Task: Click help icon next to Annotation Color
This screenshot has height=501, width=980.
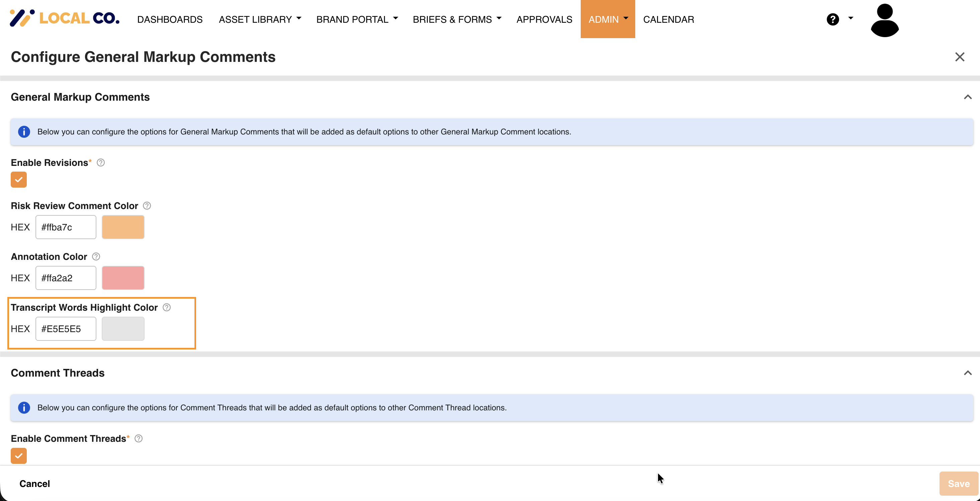Action: (x=96, y=257)
